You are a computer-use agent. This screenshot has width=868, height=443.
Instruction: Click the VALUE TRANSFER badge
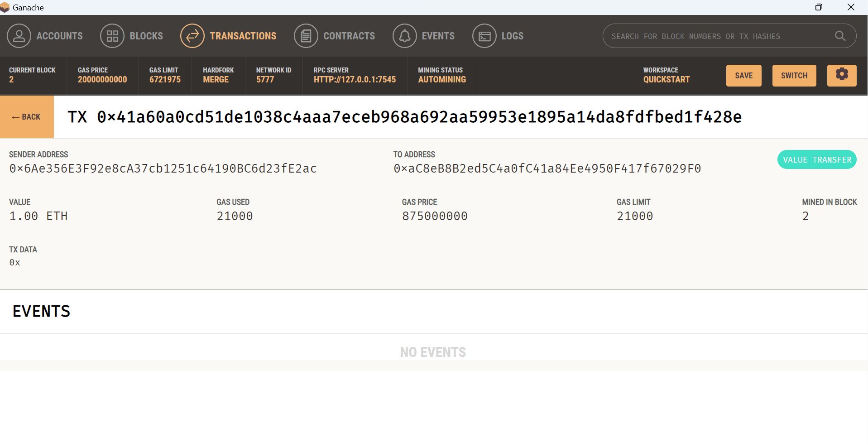(817, 159)
